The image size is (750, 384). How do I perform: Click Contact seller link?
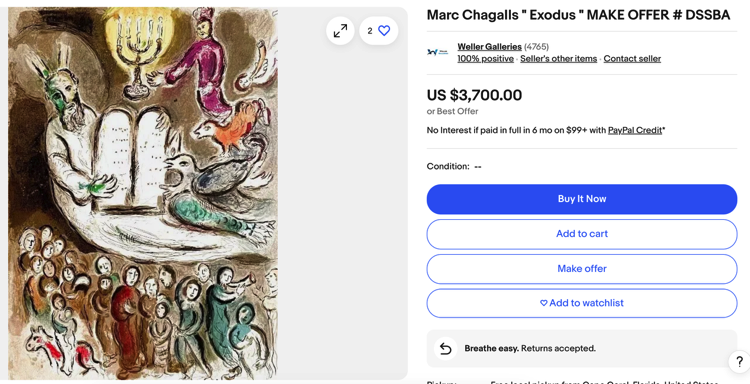(x=632, y=59)
